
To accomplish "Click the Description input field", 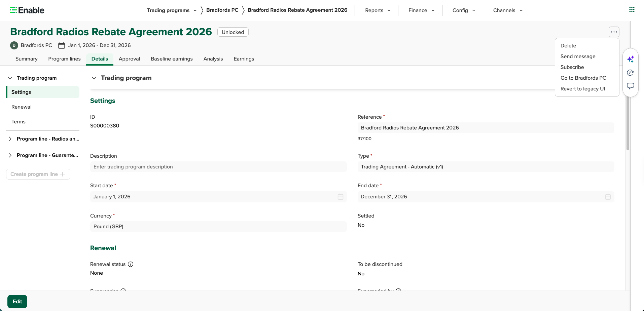I will 218,167.
